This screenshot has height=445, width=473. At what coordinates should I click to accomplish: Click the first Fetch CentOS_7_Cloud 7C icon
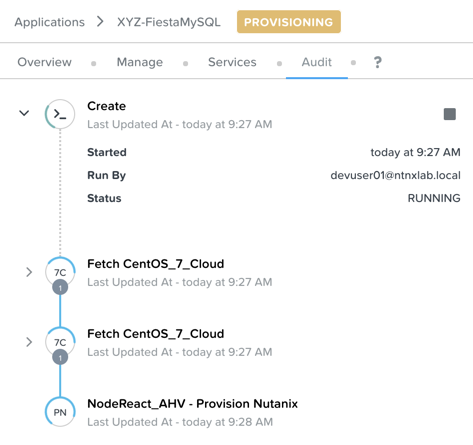coord(60,272)
